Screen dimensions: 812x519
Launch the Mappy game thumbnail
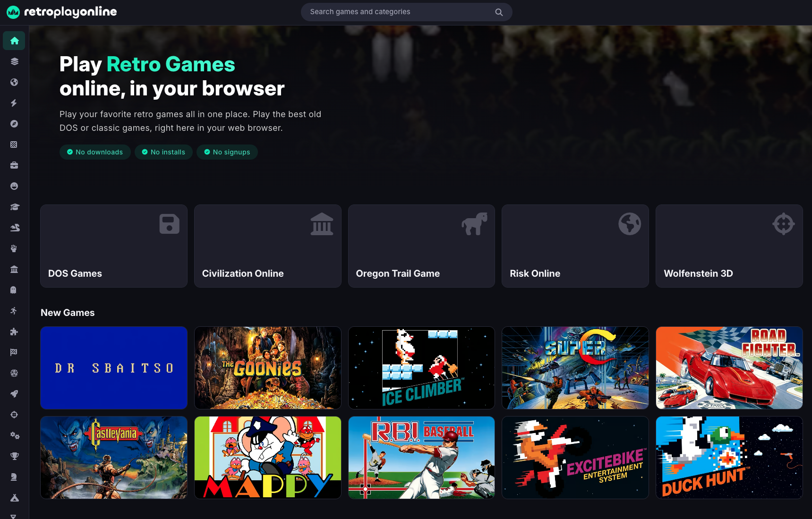tap(268, 458)
